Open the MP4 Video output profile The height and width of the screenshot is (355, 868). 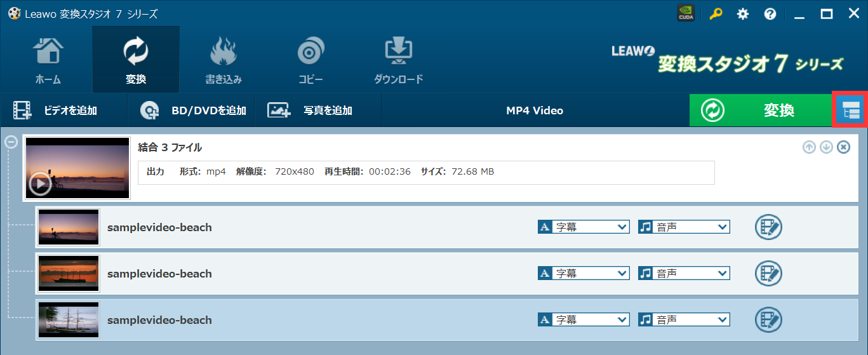pos(535,111)
